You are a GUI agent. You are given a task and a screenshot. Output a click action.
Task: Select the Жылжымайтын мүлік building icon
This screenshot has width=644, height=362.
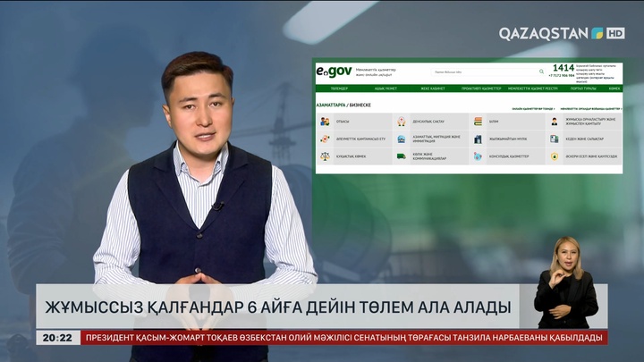point(478,139)
